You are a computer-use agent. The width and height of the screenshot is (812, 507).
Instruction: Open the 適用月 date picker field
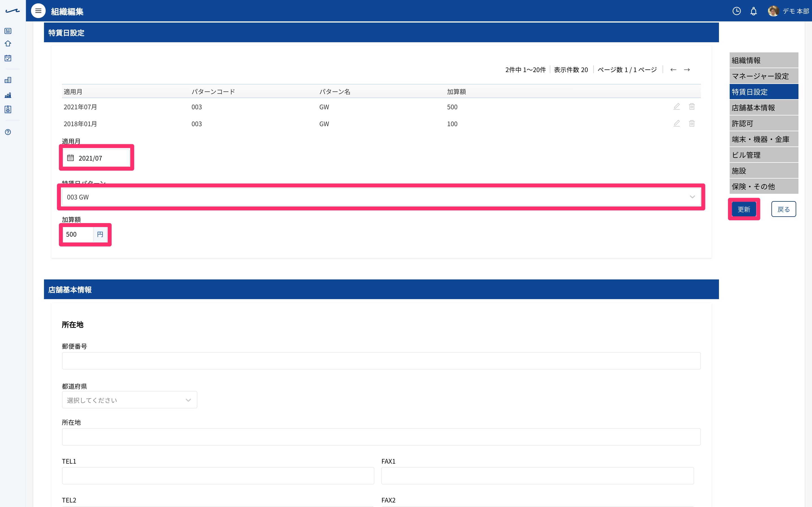[96, 158]
